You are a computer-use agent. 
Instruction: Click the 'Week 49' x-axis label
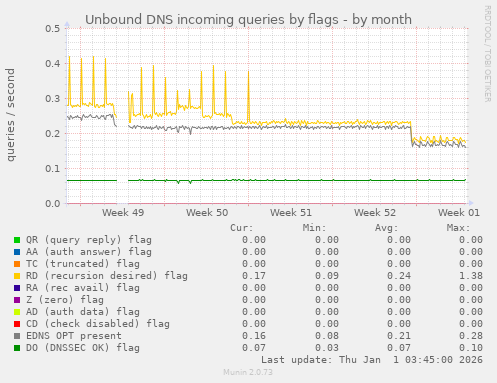[x=123, y=213]
